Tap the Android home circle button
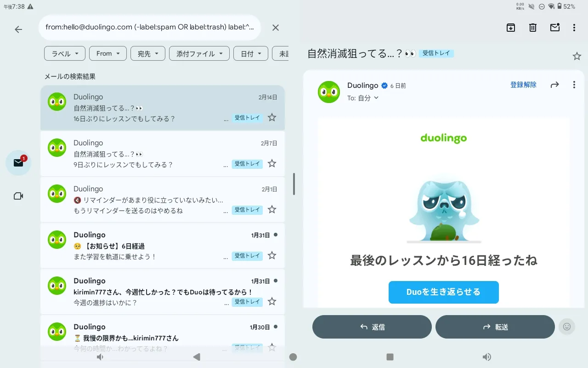The image size is (588, 368). pyautogui.click(x=293, y=356)
